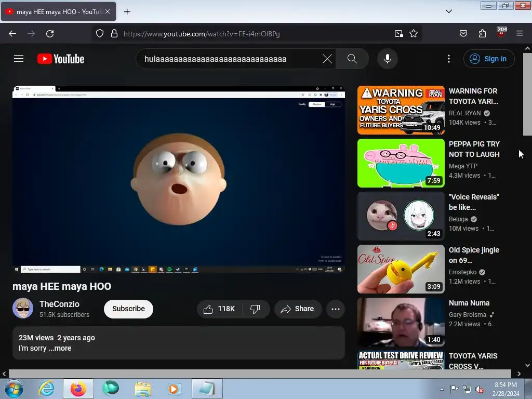Screen dimensions: 532x399
Task: Click the REAL RYAN channel name
Action: pyautogui.click(x=465, y=113)
